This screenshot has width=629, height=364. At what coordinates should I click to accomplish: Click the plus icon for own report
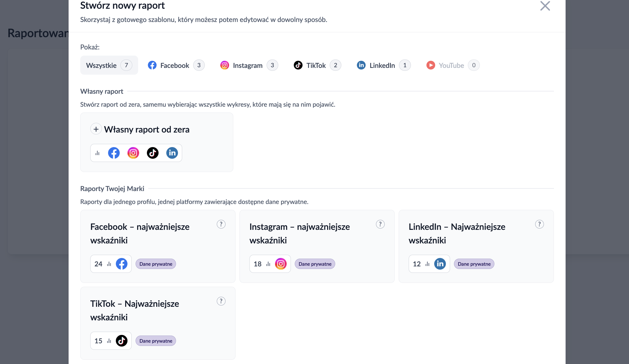[96, 129]
